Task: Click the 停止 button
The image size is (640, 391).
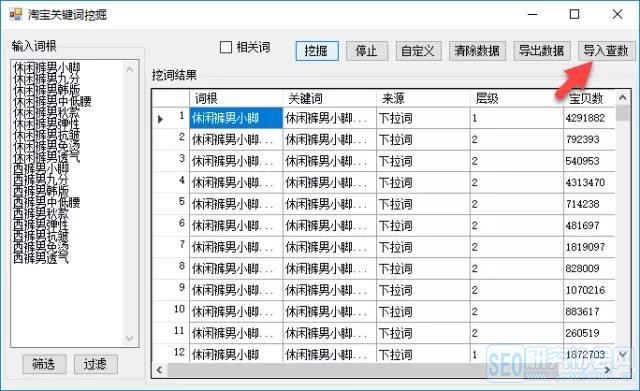Action: [x=367, y=51]
